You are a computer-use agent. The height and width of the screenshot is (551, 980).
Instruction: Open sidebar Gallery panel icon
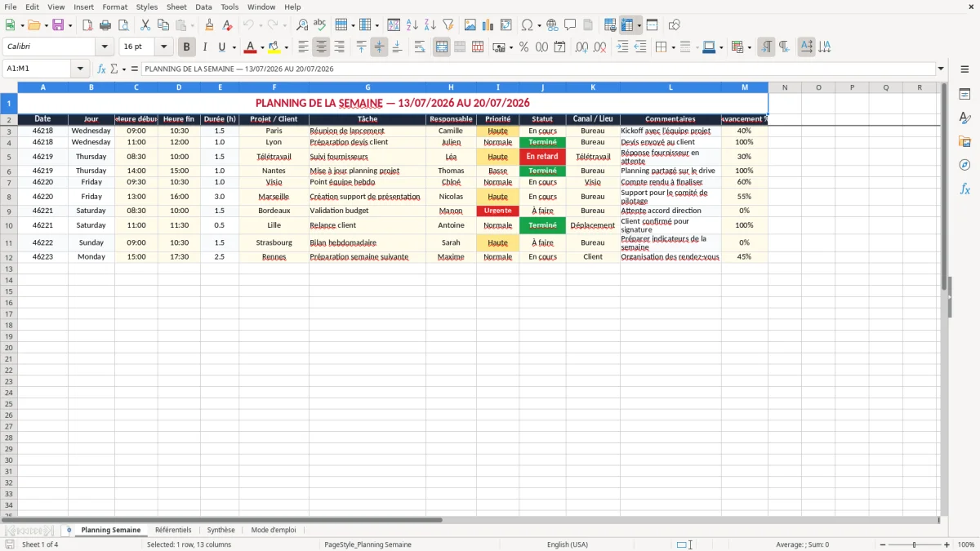964,141
